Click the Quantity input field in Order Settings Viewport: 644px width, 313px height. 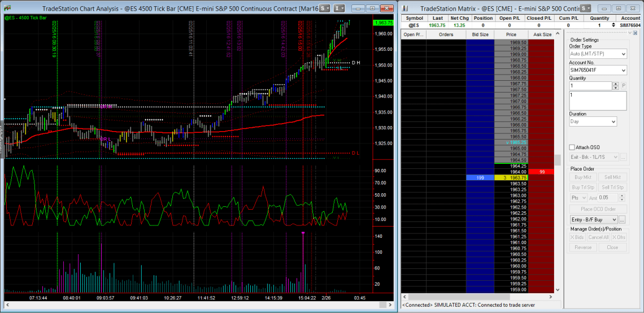tap(590, 86)
